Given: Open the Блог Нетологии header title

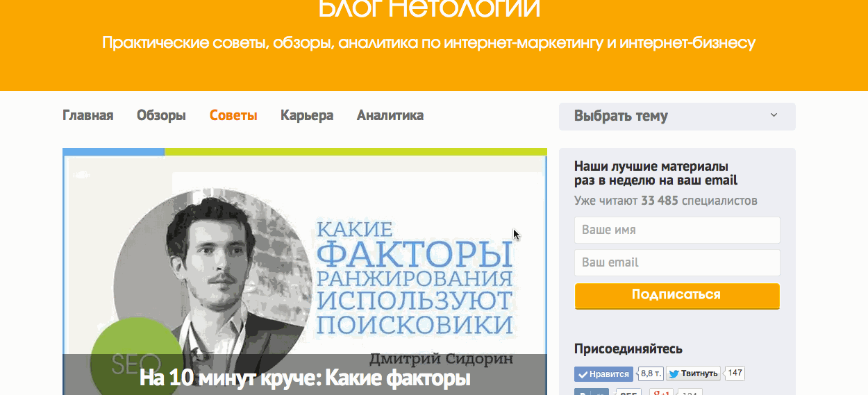Looking at the screenshot, I should point(429,9).
